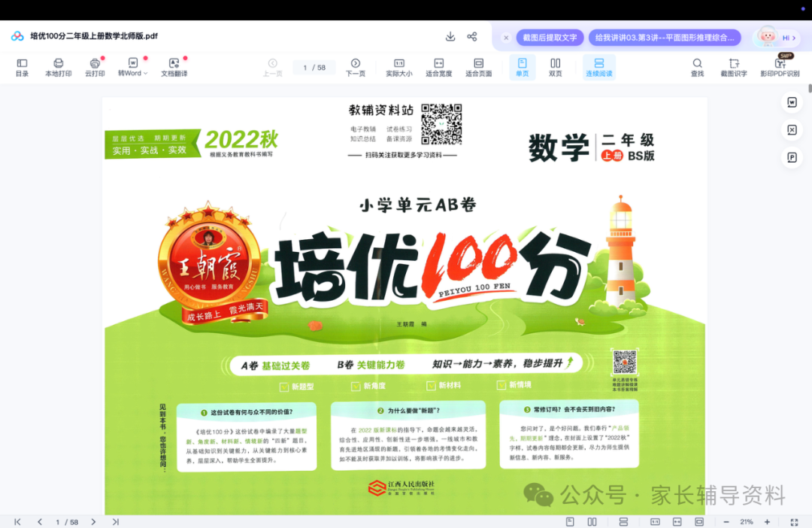
Task: Close the AI suggestion bar
Action: pos(506,38)
